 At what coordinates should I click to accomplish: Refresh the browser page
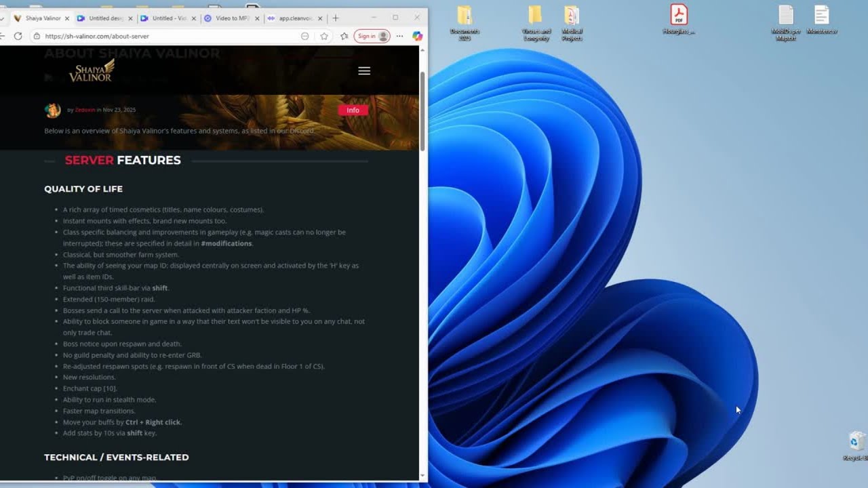[x=18, y=36]
